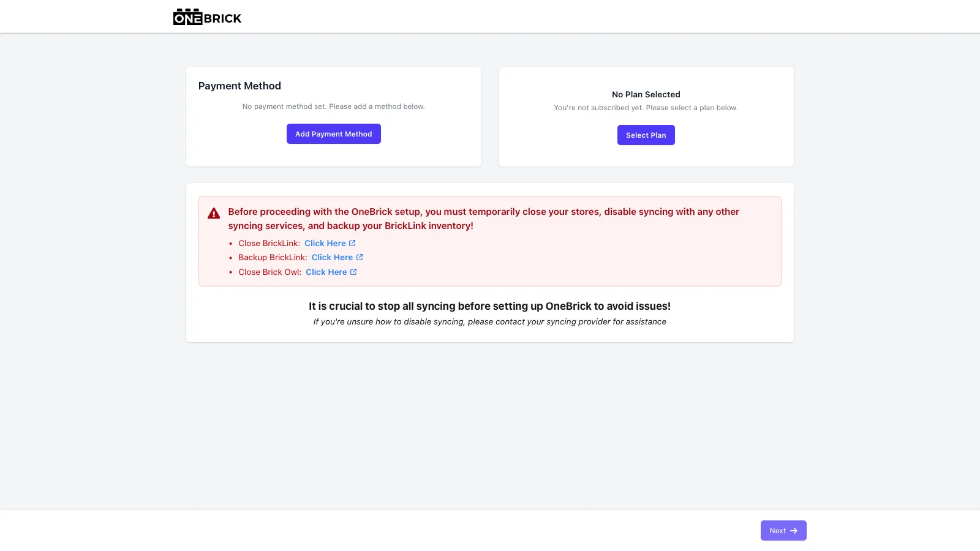The width and height of the screenshot is (980, 551).
Task: Click 'No payment method set' message
Action: (x=334, y=107)
